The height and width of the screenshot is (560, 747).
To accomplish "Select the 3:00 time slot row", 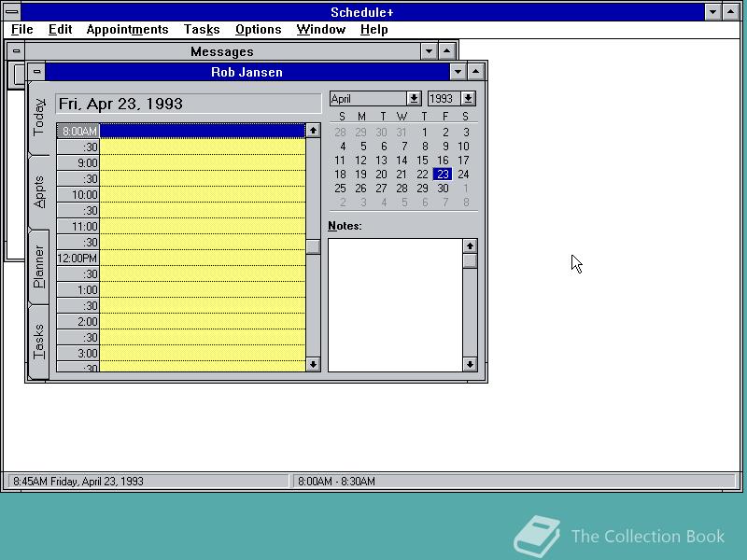I will coord(181,354).
